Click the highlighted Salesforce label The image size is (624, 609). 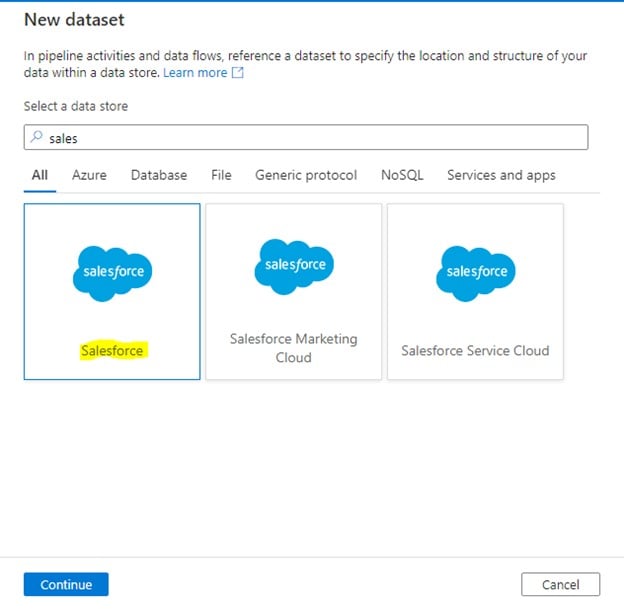click(113, 351)
